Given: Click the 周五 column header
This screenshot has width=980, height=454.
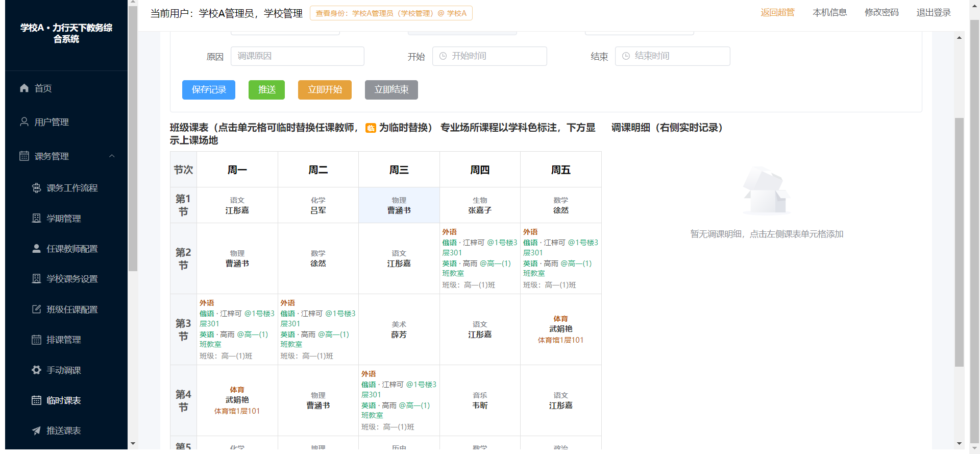Looking at the screenshot, I should [x=561, y=170].
